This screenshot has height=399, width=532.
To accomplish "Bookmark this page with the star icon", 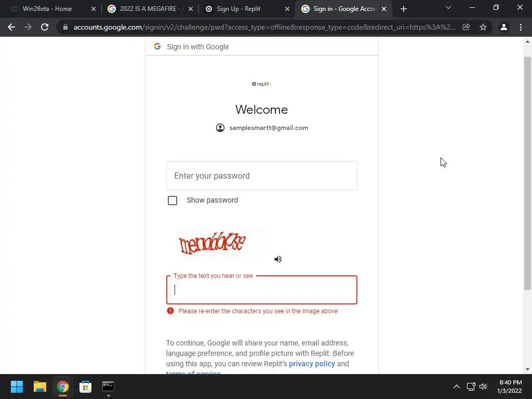I will [x=483, y=27].
